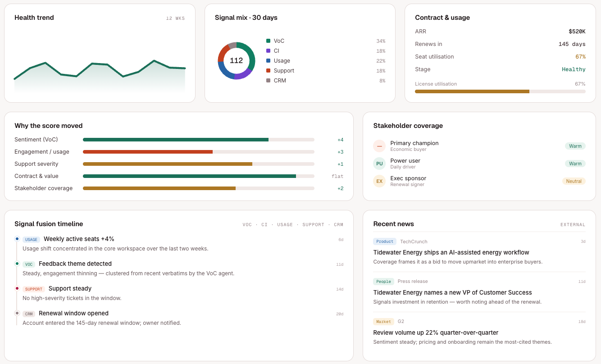
Task: Click the VoC 34% share value
Action: point(381,41)
